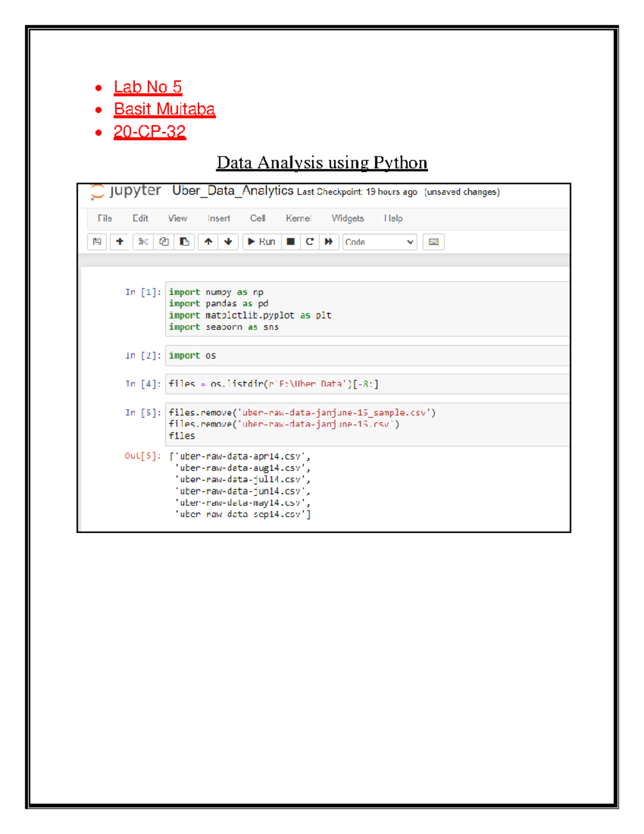Restart the kernel with circular arrow
644x834 pixels.
click(310, 242)
